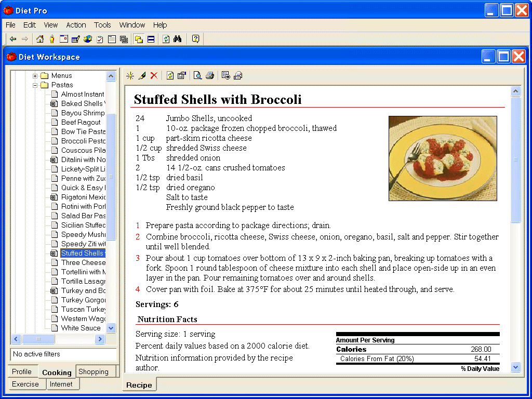The image size is (532, 399).
Task: Delete recipe with the red X icon
Action: [154, 76]
